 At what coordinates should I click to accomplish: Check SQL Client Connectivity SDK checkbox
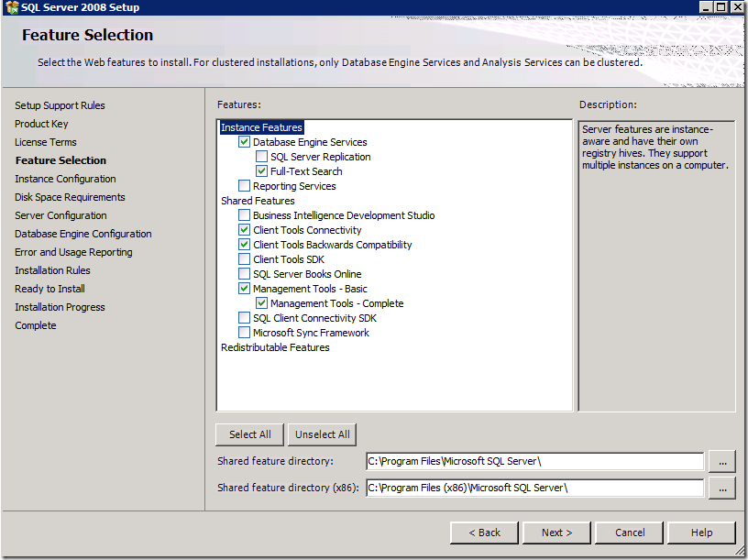click(x=244, y=318)
